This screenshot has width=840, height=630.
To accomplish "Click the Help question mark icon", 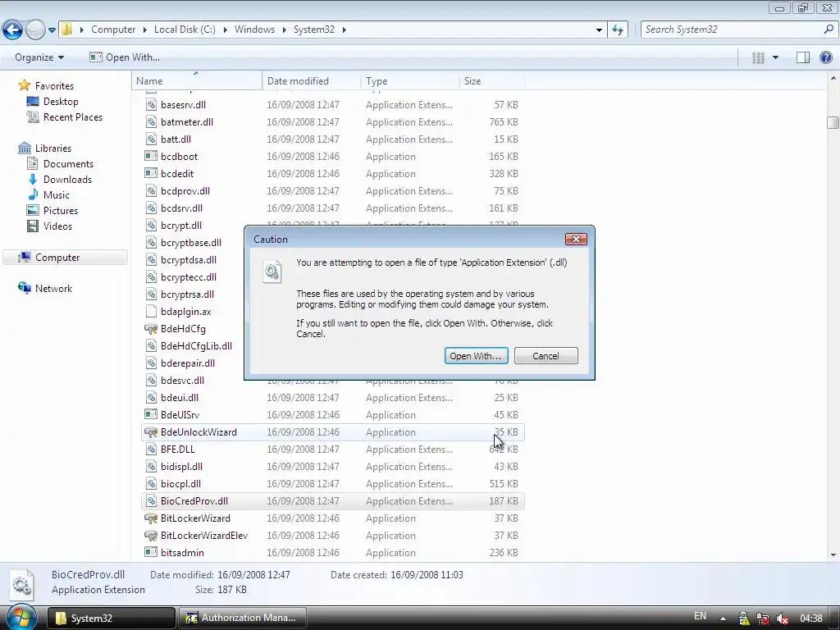I will pos(826,57).
